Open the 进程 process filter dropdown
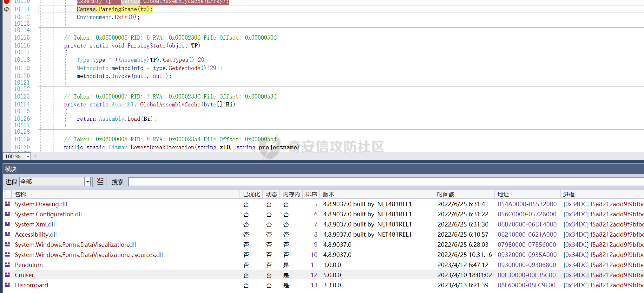 click(x=88, y=182)
